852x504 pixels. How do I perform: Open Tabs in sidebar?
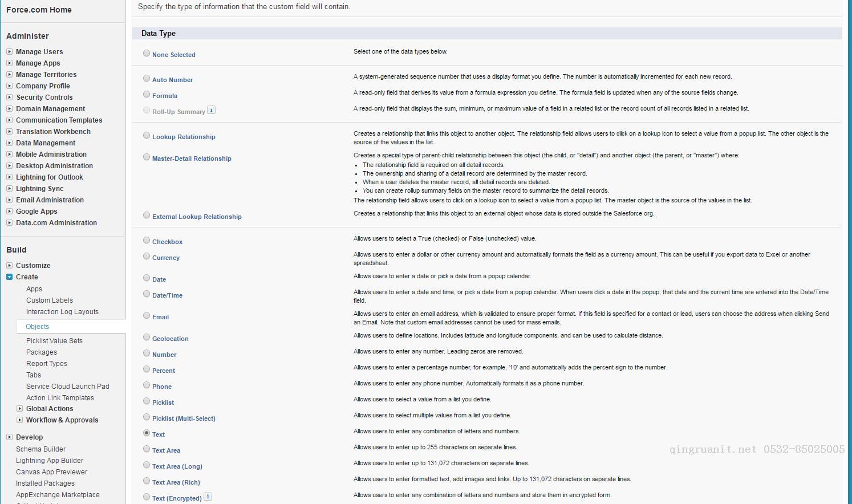click(x=34, y=375)
